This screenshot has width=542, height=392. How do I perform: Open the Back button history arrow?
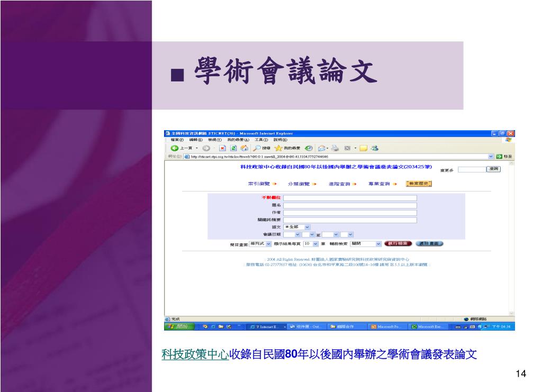tap(197, 148)
